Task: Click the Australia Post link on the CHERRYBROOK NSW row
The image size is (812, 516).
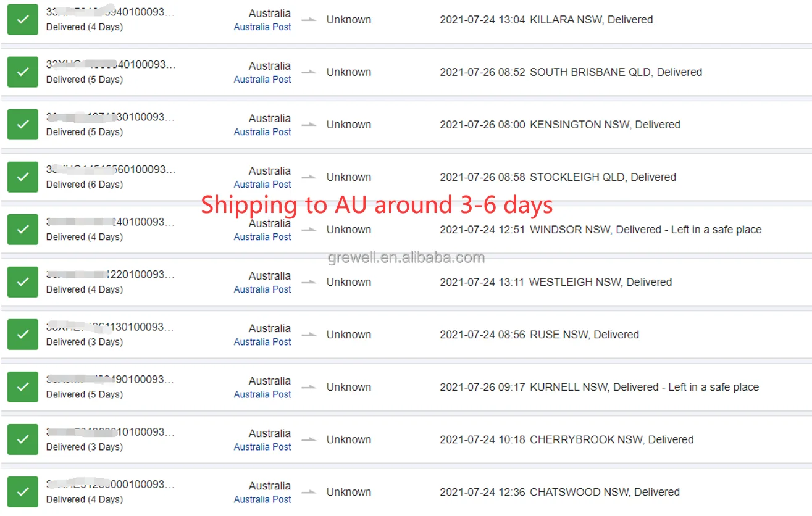Action: point(262,446)
